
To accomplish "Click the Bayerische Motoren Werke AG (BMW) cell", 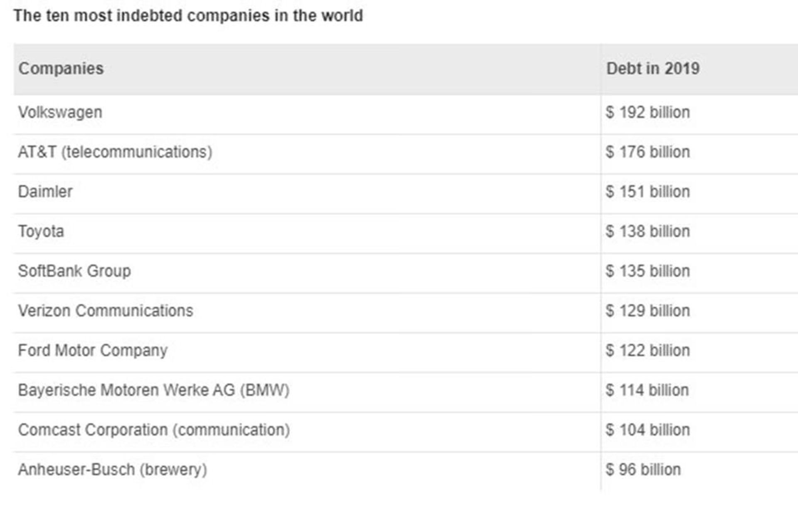I will click(x=153, y=390).
